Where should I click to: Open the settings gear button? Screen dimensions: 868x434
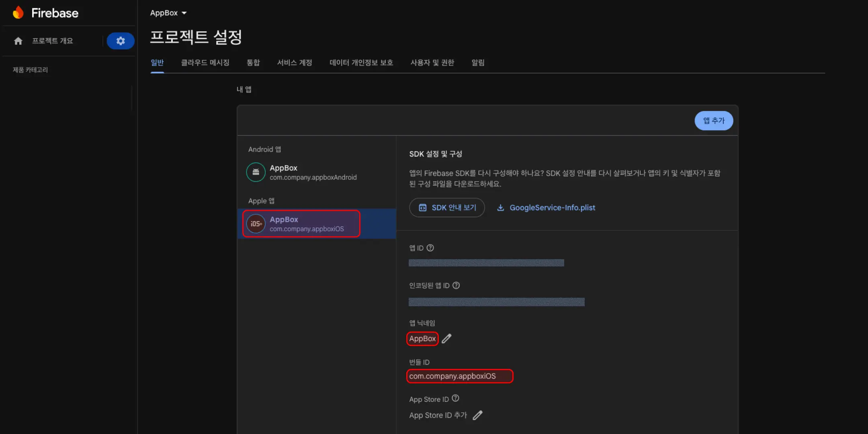coord(121,41)
